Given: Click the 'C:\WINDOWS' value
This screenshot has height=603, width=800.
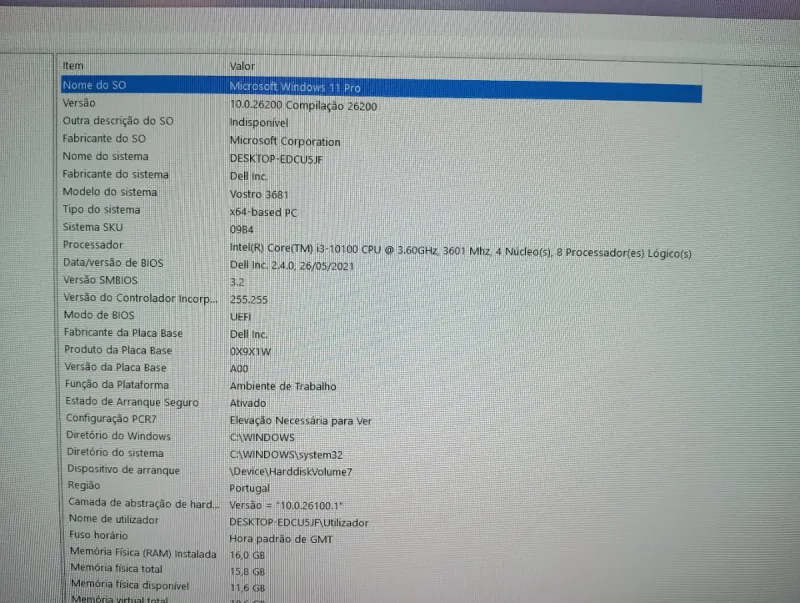Looking at the screenshot, I should [x=262, y=438].
